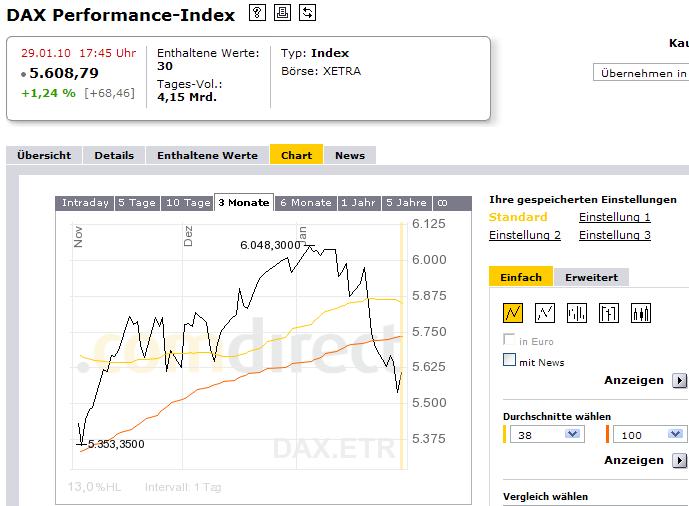The width and height of the screenshot is (689, 506).
Task: Open the Einstellung 2 link
Action: (525, 235)
